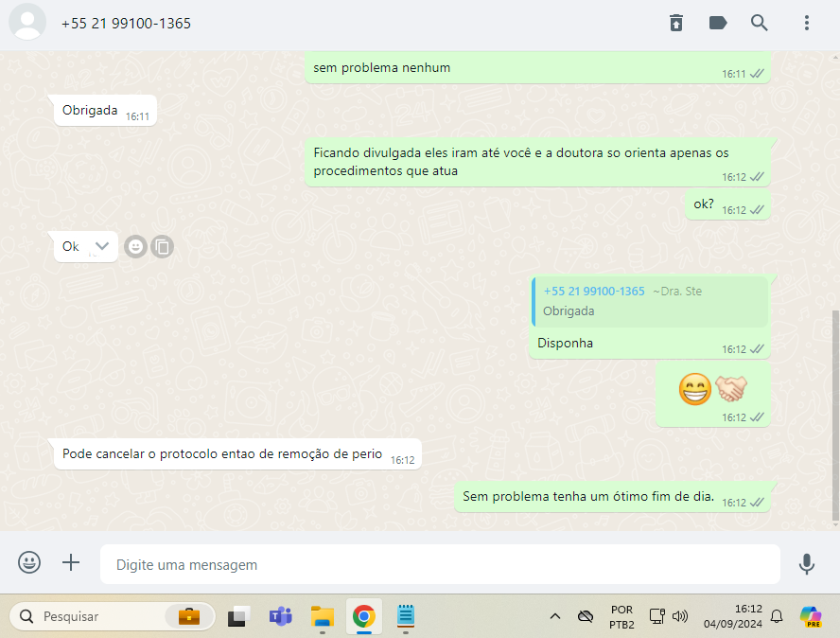Viewport: 840px width, 638px height.
Task: Click the copy icon beside "Ok" message
Action: [163, 246]
